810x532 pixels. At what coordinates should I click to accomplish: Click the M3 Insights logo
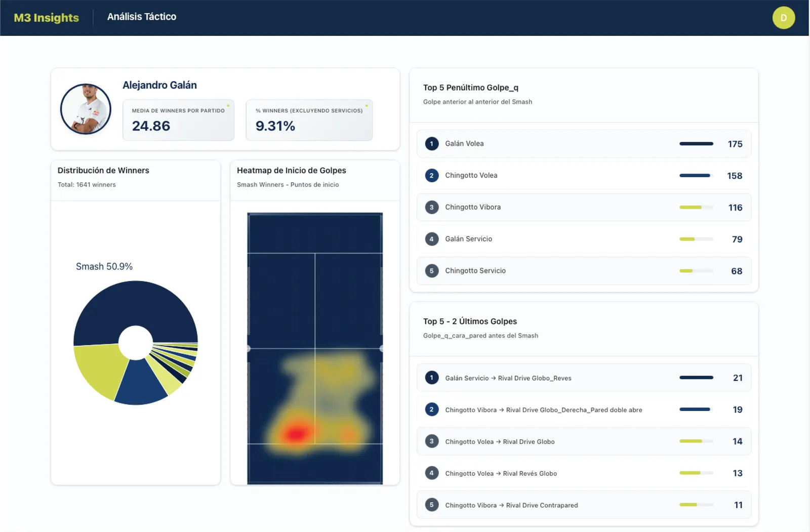[x=46, y=18]
